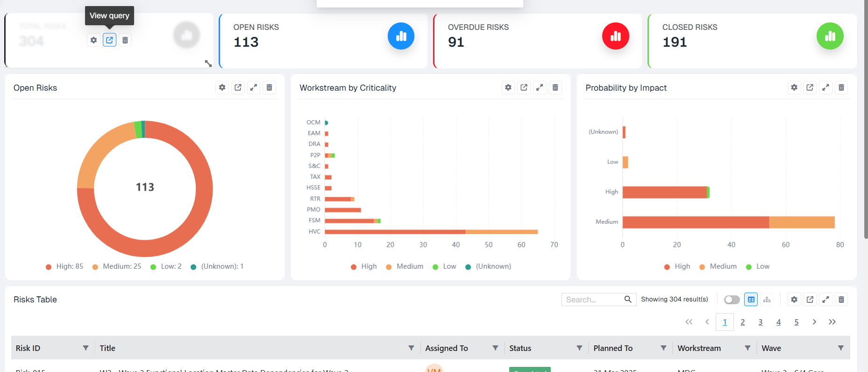The image size is (868, 372).
Task: Toggle High series in Open Risks legend
Action: 64,266
